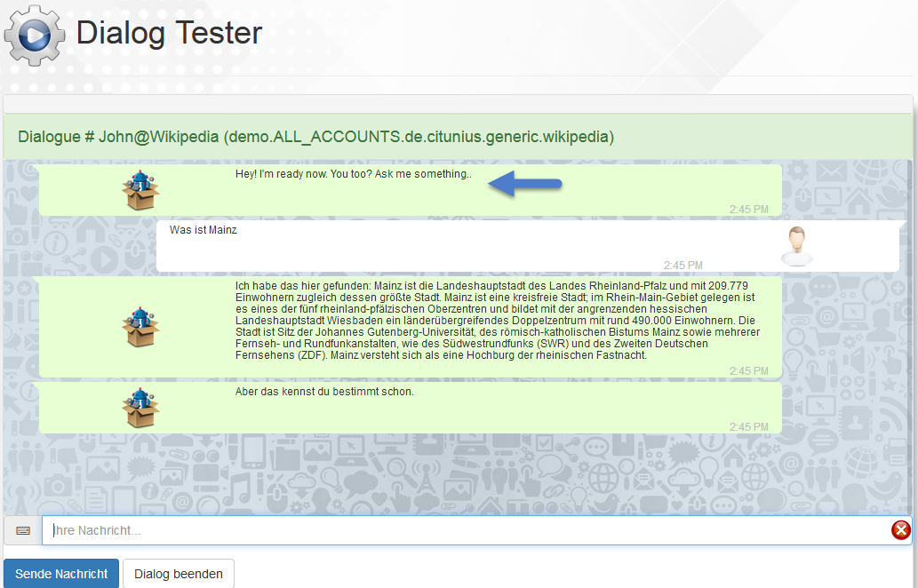Click the user avatar in the 'Was ist Mainz' bubble

(x=797, y=246)
